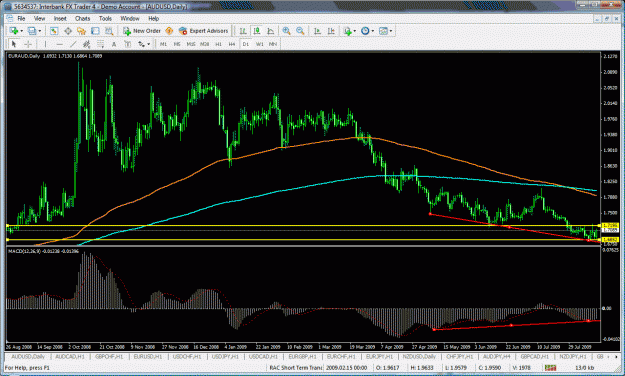
Task: Open the New Chart dropdown arrow
Action: [21, 31]
